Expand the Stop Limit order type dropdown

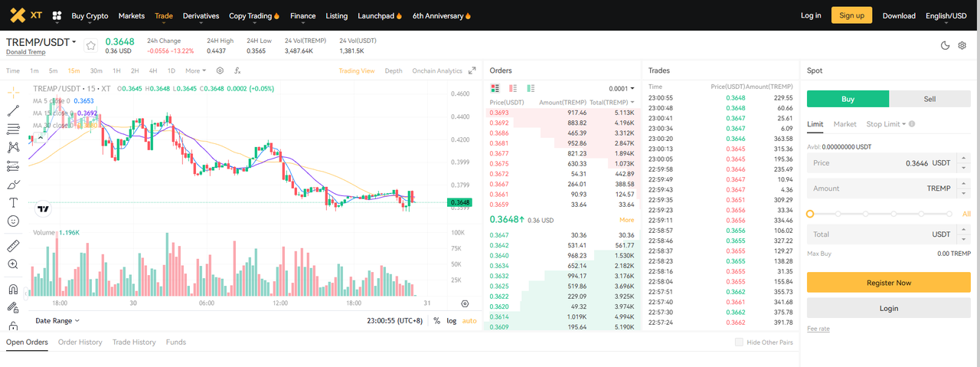[887, 124]
